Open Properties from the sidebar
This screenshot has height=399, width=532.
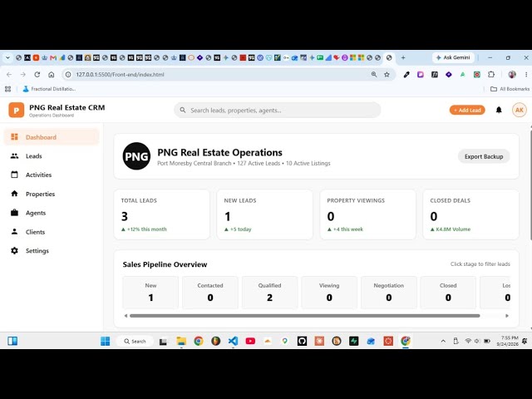click(x=52, y=194)
